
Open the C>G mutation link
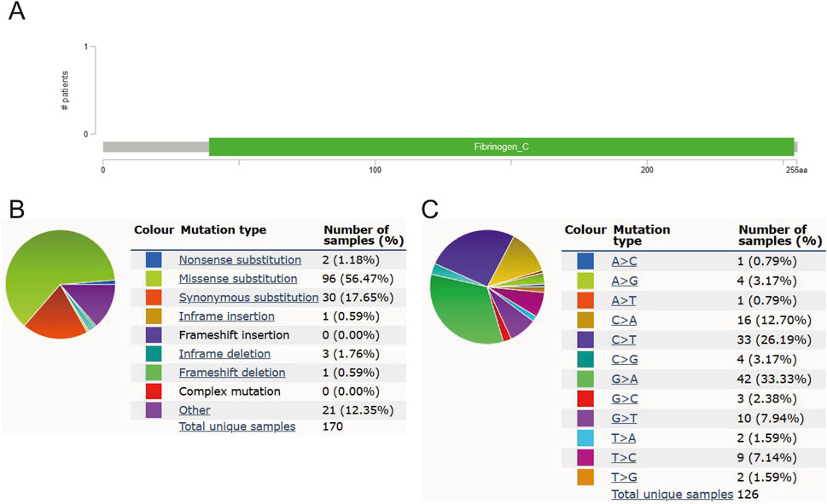[x=625, y=360]
